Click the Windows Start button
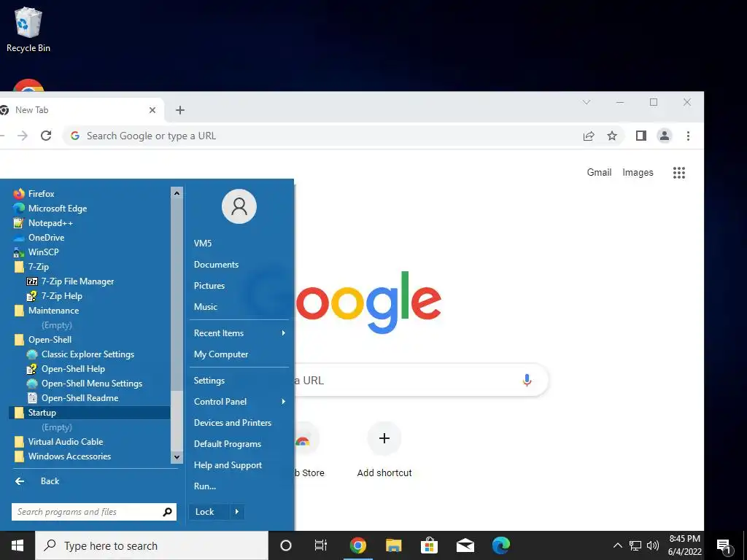The height and width of the screenshot is (560, 747). click(18, 545)
